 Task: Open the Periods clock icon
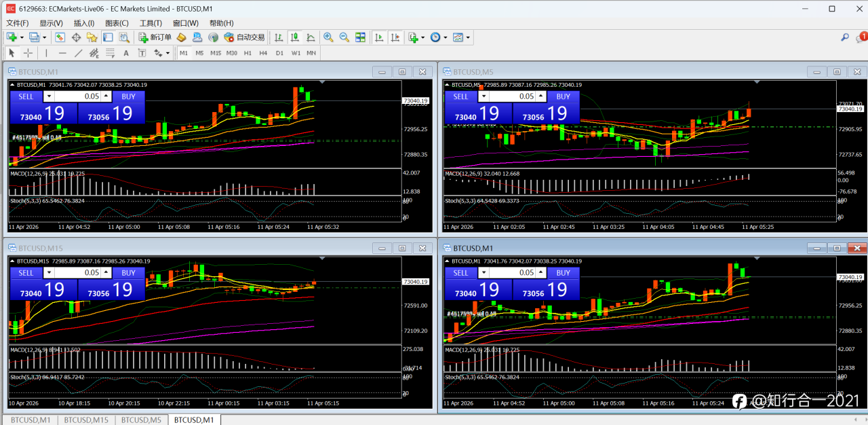(435, 37)
